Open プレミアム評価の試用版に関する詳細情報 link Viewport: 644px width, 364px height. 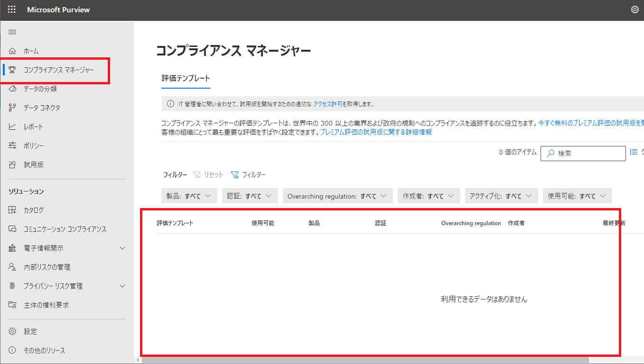376,132
